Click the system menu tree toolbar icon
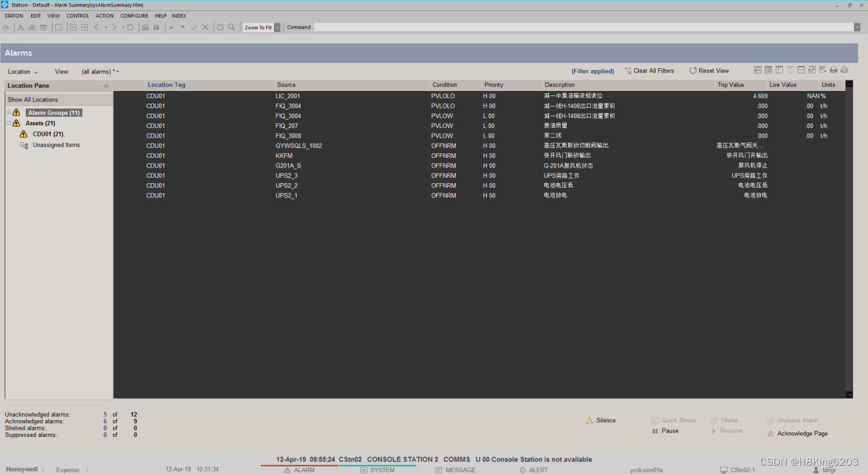The height and width of the screenshot is (474, 868). coord(6,27)
